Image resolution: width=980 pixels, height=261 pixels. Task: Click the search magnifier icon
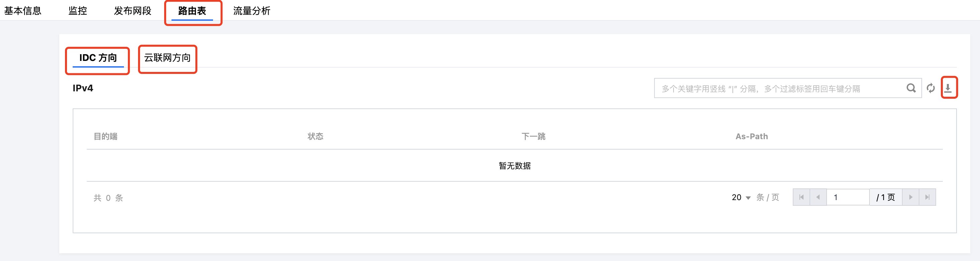[x=911, y=88]
